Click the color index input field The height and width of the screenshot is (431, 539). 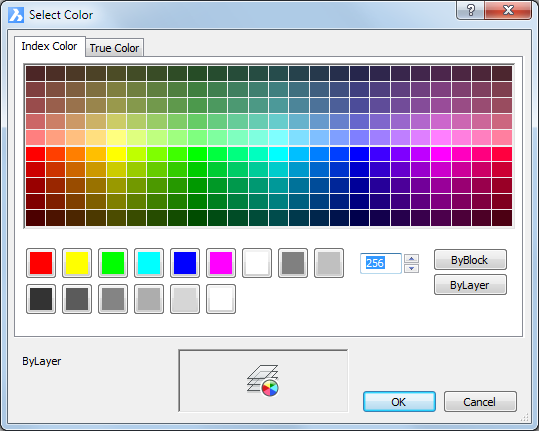pos(381,263)
